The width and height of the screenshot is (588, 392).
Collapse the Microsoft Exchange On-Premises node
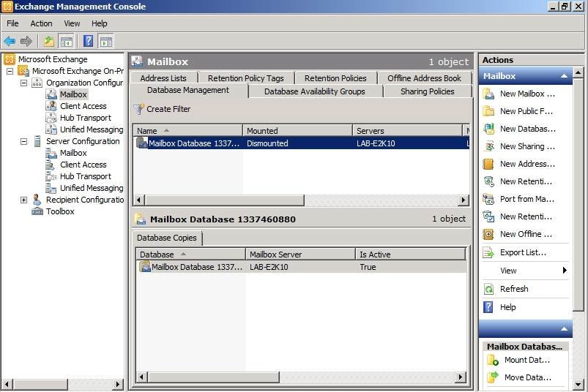point(10,71)
